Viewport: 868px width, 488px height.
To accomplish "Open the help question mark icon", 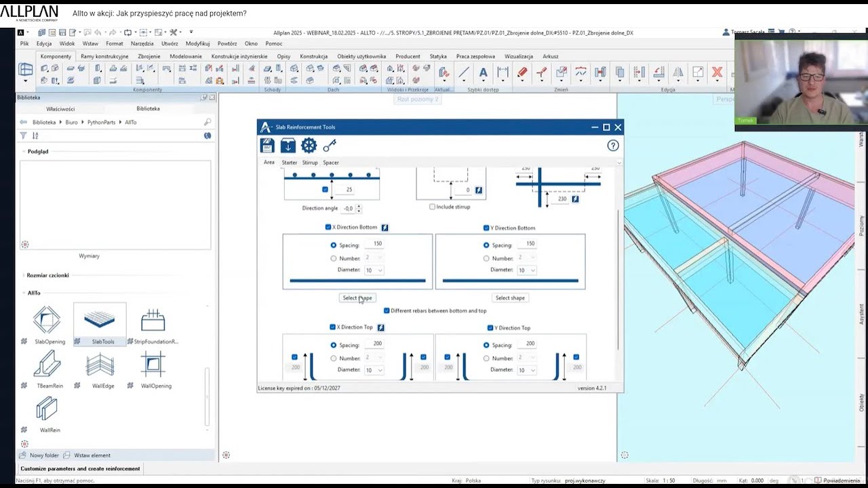I will 613,146.
